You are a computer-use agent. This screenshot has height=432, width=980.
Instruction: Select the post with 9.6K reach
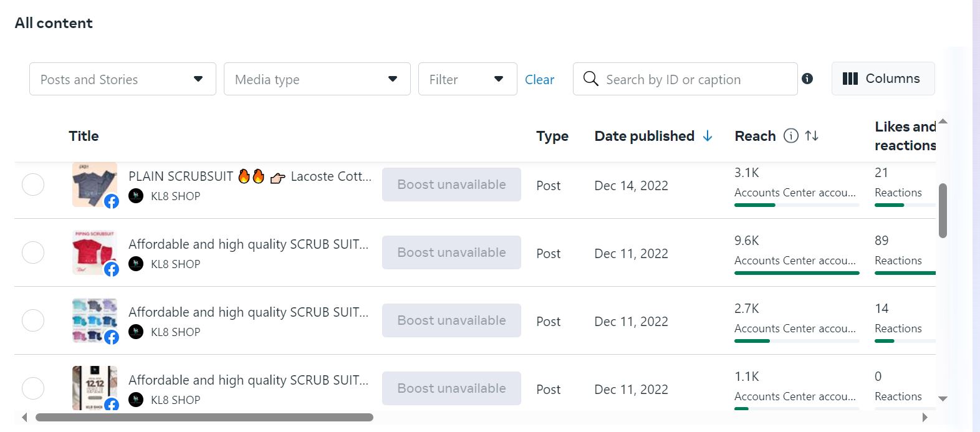click(33, 252)
